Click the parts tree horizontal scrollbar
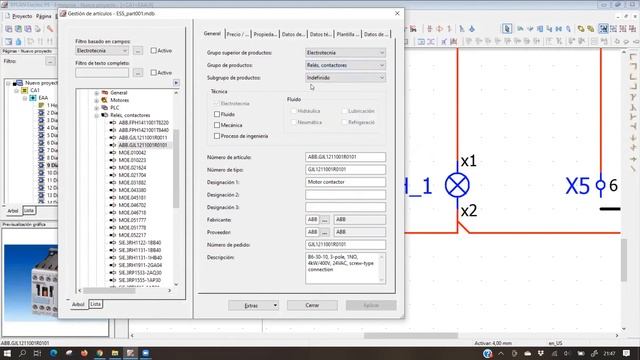640x360 pixels. 109,291
